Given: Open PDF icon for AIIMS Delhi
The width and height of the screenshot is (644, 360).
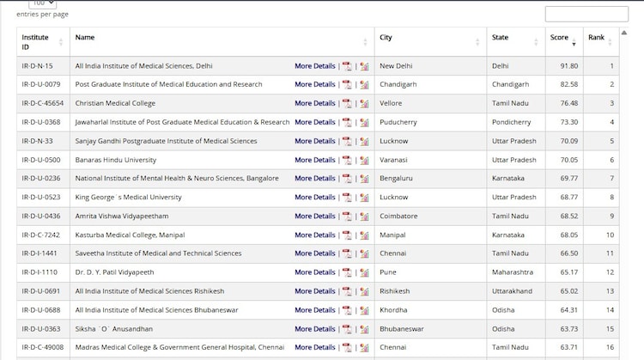Looking at the screenshot, I should coord(347,66).
